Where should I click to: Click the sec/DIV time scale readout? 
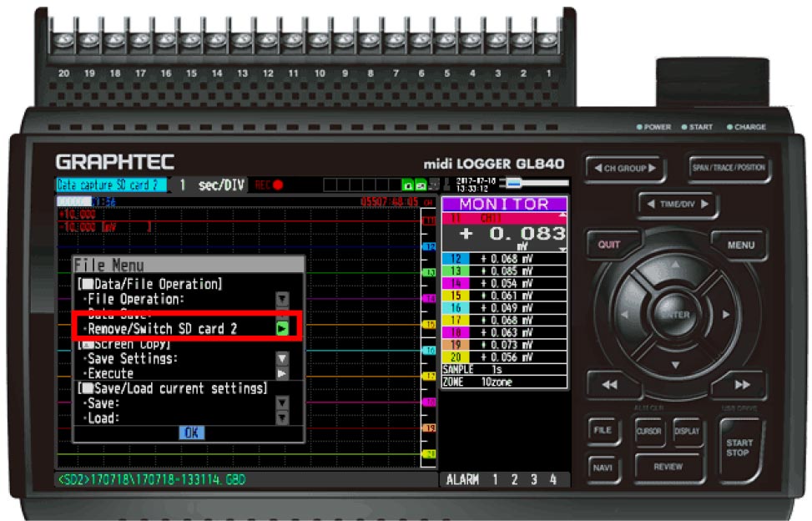(212, 185)
